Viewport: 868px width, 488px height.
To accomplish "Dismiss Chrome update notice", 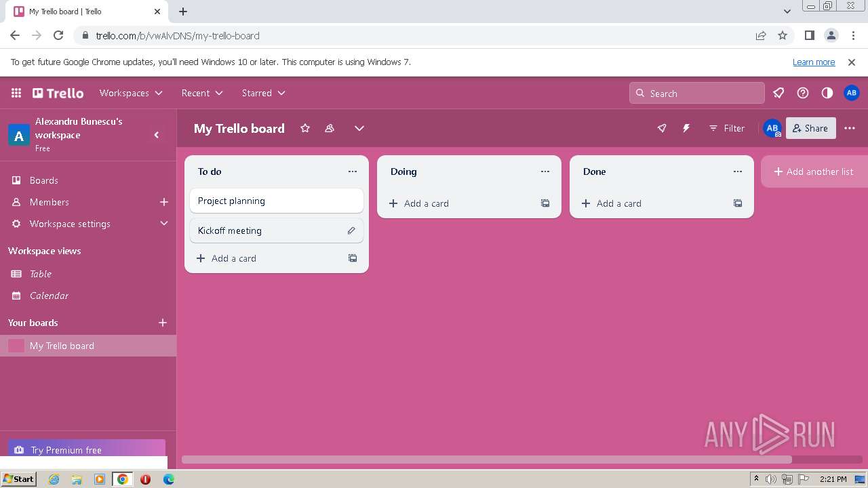I will (852, 62).
